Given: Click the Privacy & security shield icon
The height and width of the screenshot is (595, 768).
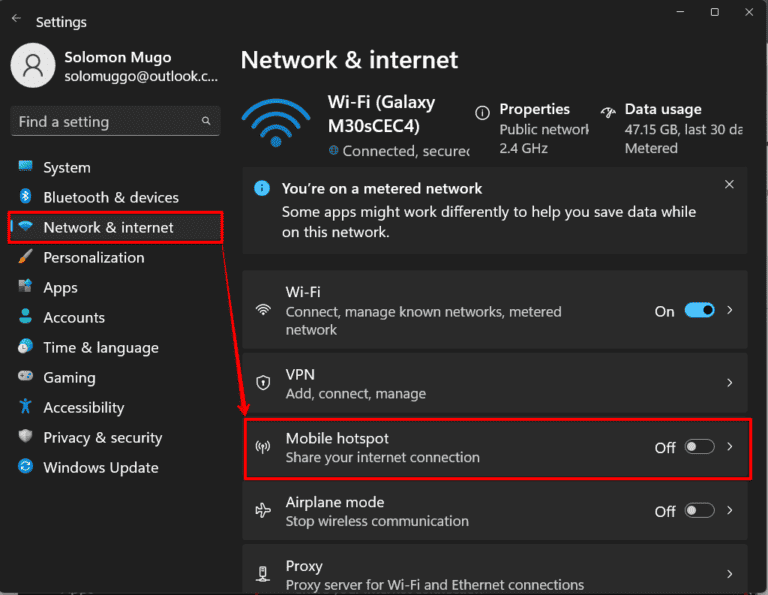Looking at the screenshot, I should (x=25, y=437).
